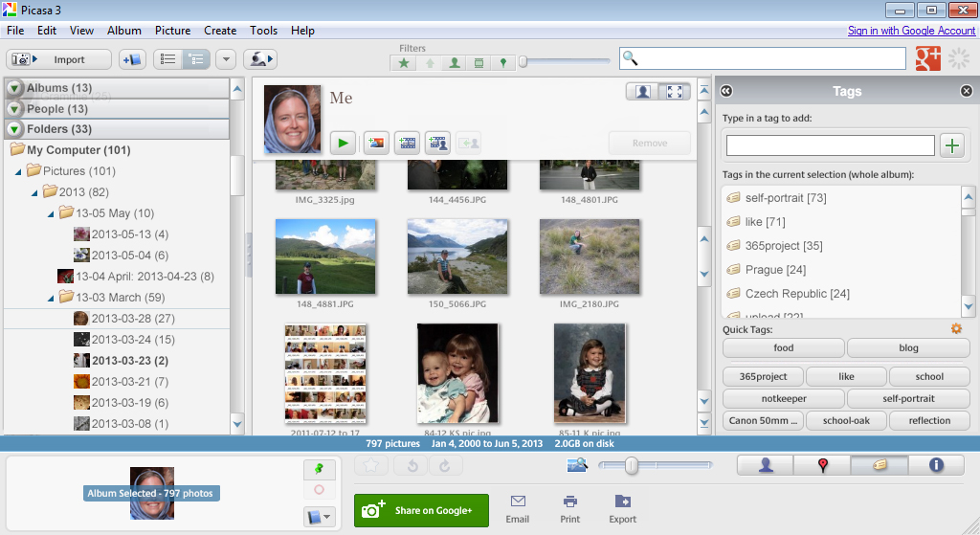Select the 150_5066.JPG photo

coord(457,256)
